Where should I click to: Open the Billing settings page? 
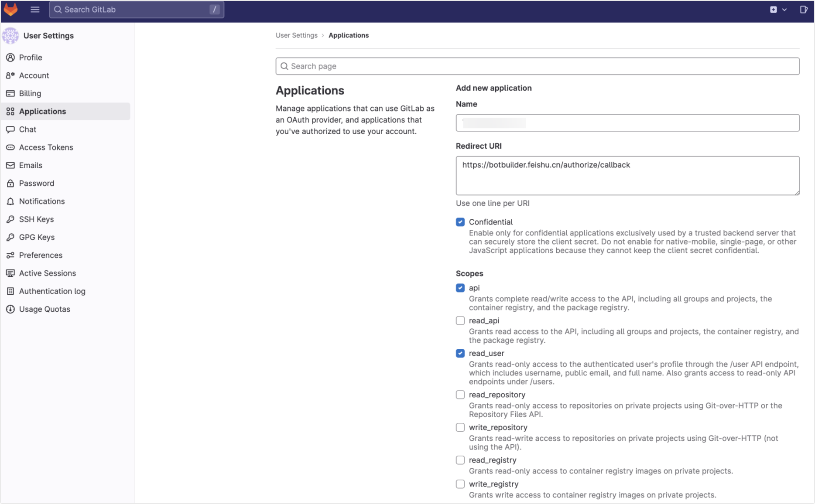tap(30, 93)
